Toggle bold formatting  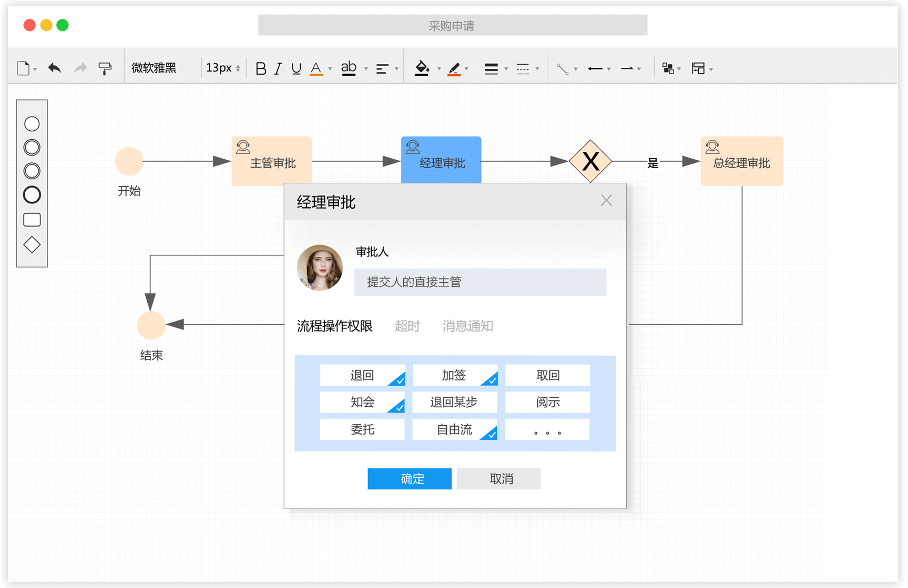[260, 68]
